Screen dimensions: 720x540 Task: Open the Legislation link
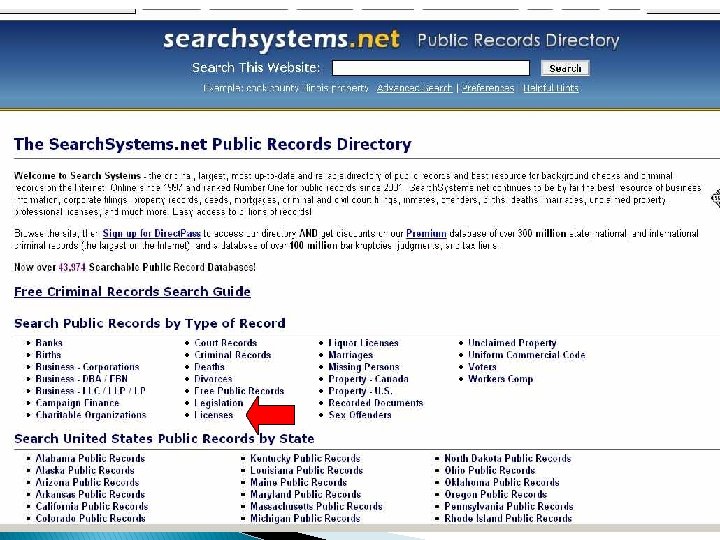coord(219,403)
